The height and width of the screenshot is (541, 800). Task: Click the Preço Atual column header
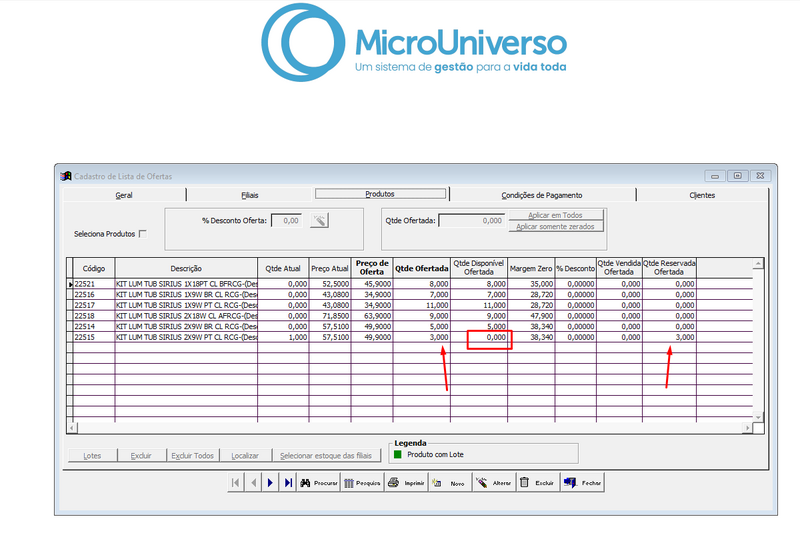(x=330, y=268)
